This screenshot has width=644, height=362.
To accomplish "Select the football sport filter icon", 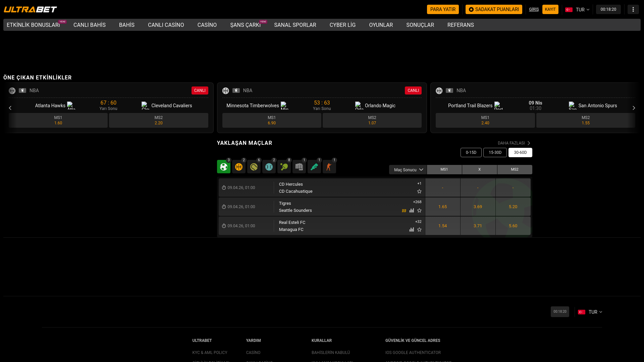I will click(x=223, y=167).
